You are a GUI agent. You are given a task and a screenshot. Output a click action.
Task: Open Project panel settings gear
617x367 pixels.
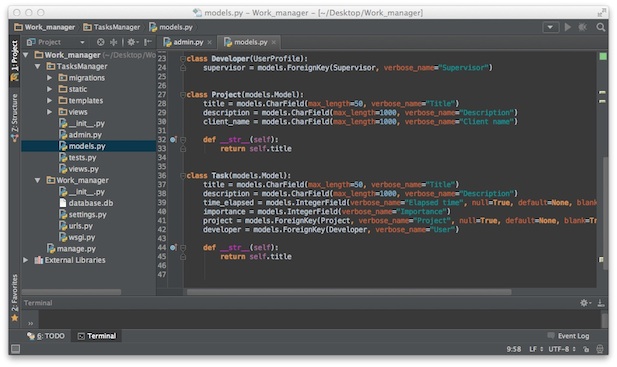pos(132,42)
